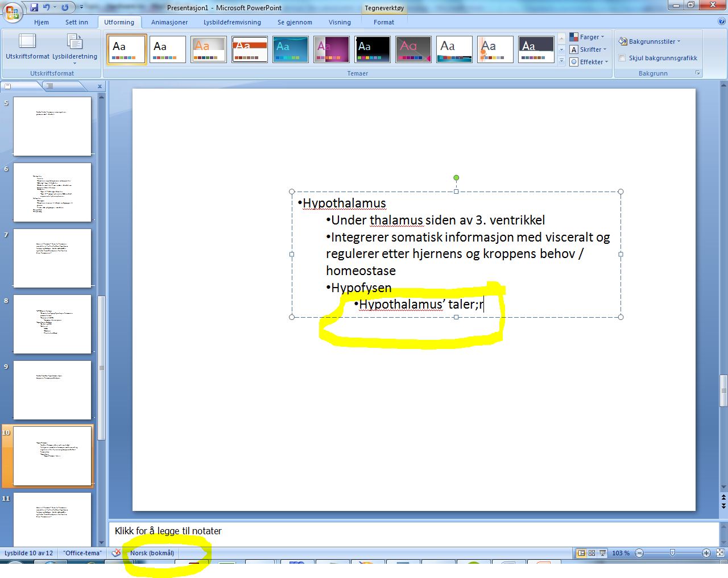This screenshot has height=578, width=728.
Task: Click the Repeat/Redo arrow in Quick Access
Action: (65, 7)
